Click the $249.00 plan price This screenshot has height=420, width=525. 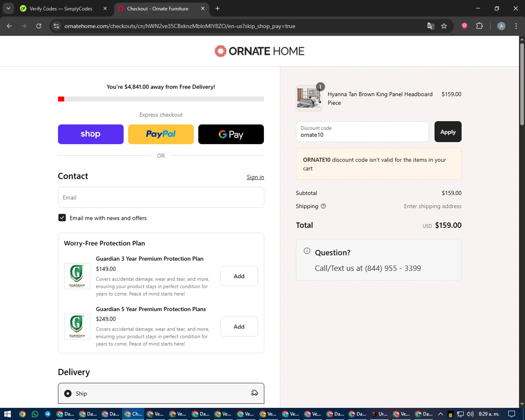coord(106,319)
